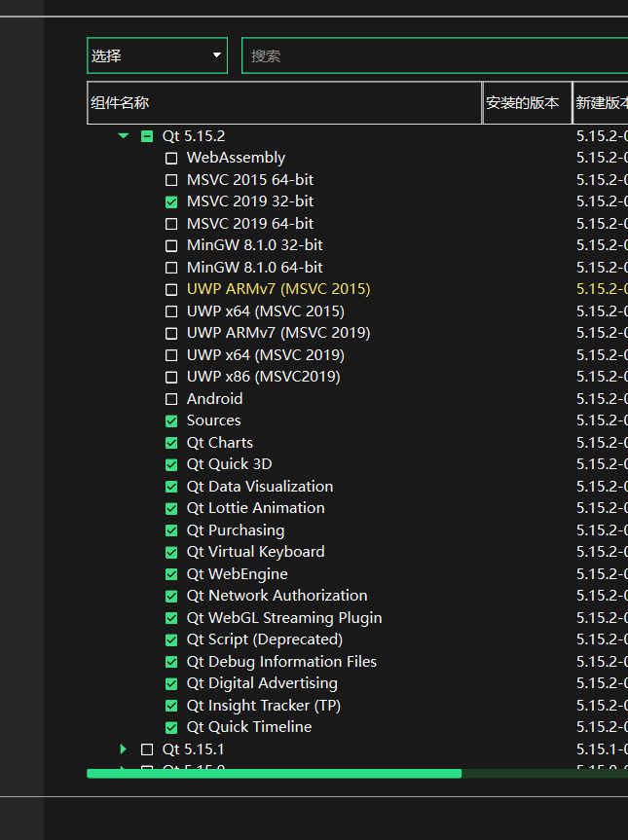This screenshot has width=628, height=840.
Task: Uncheck the Qt Debug Information Files checkbox
Action: point(171,662)
